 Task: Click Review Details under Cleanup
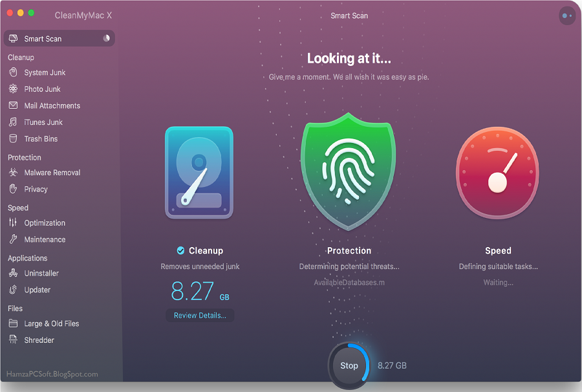click(200, 316)
